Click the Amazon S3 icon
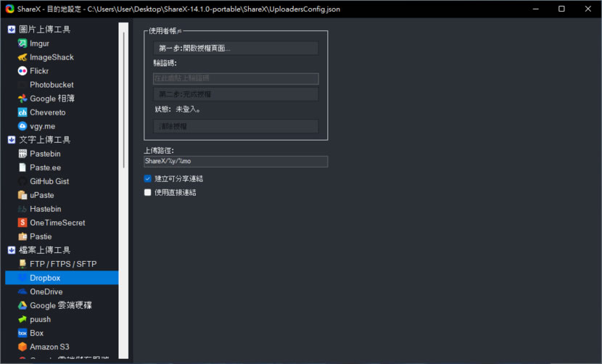The image size is (602, 364). coord(22,347)
